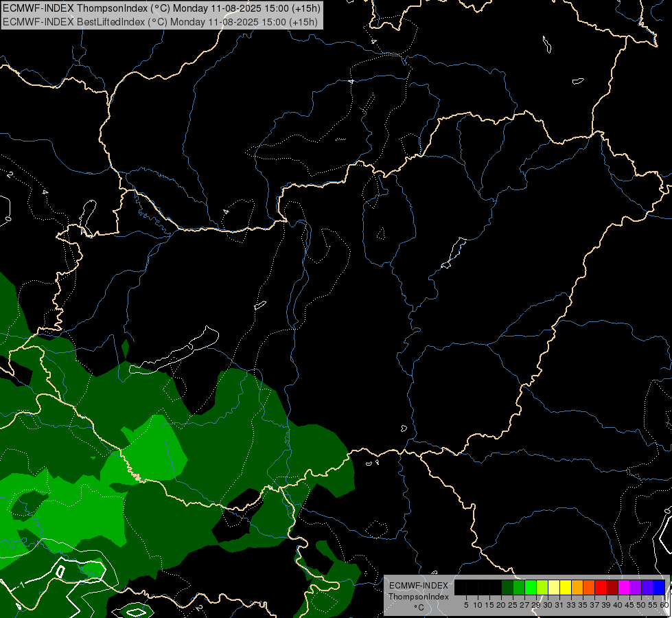The width and height of the screenshot is (672, 618).
Task: Click legend tick label '50'
Action: [641, 605]
